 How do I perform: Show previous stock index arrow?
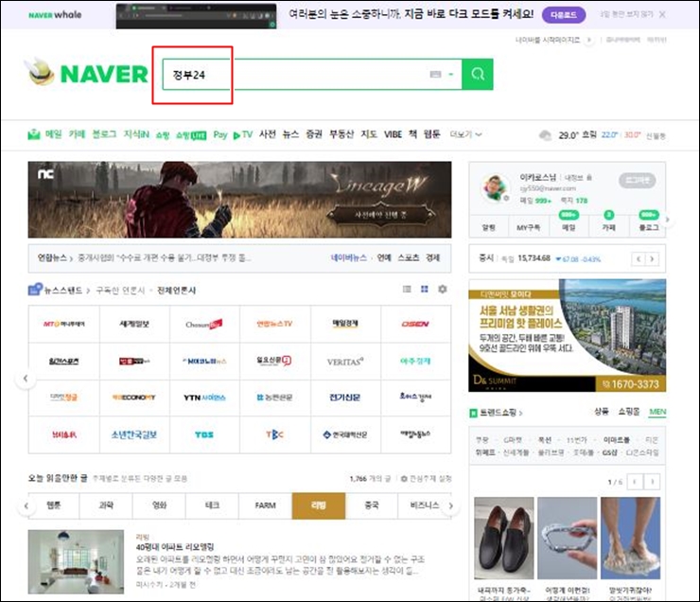point(639,259)
